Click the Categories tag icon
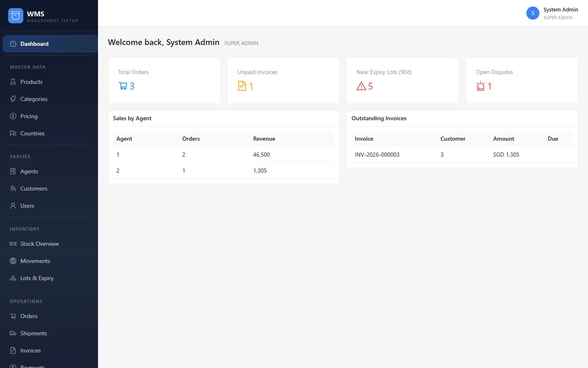The image size is (588, 368). click(13, 99)
